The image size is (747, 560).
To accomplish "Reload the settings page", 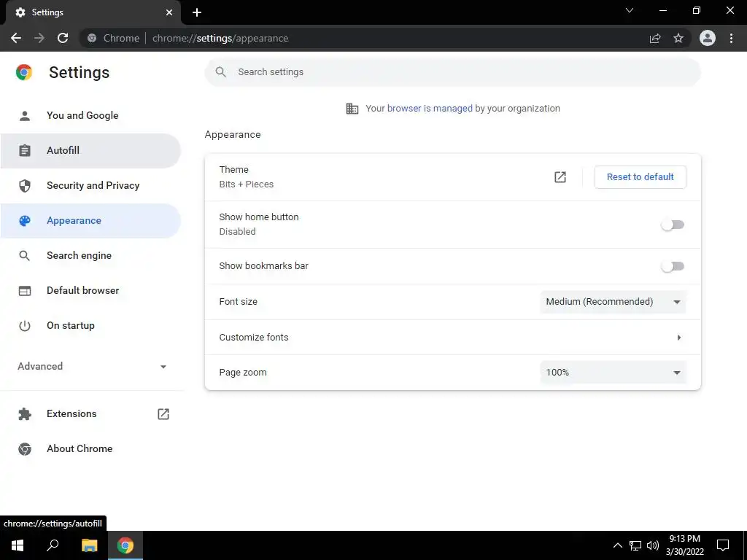I will click(x=63, y=38).
